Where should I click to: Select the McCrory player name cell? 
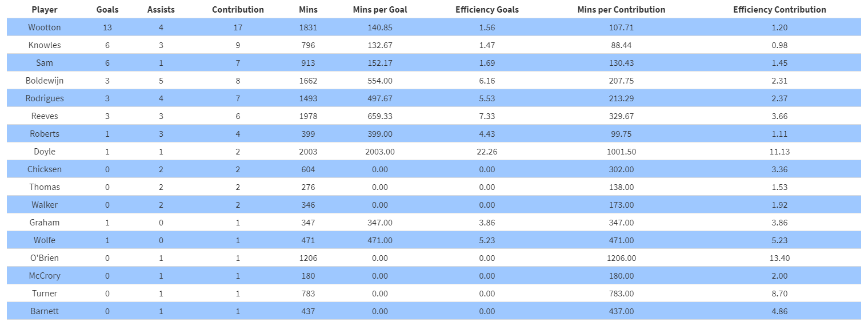point(45,276)
